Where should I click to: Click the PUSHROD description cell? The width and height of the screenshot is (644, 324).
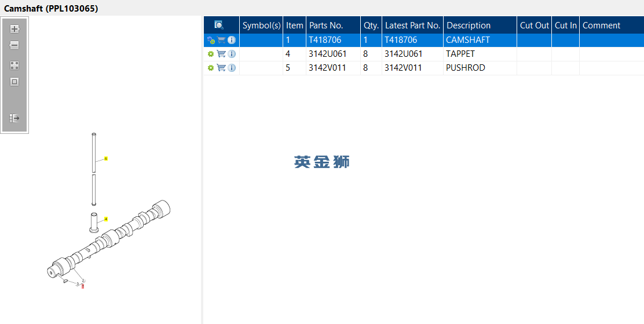480,68
